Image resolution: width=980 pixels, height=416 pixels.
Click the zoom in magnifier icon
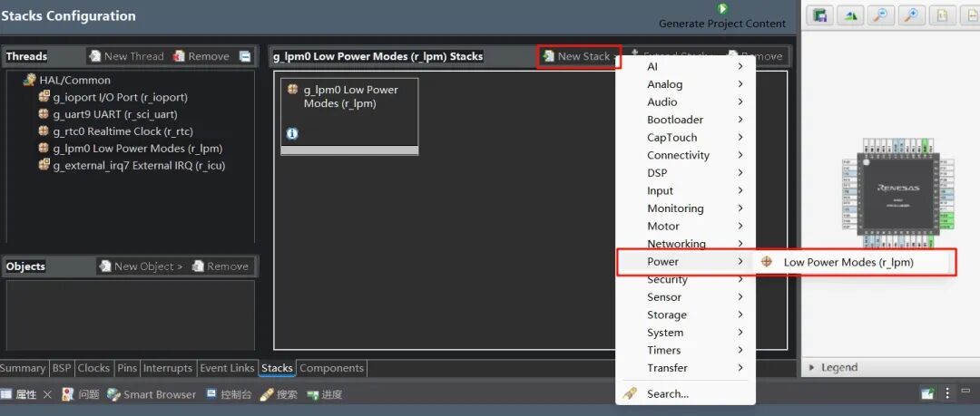click(x=912, y=15)
